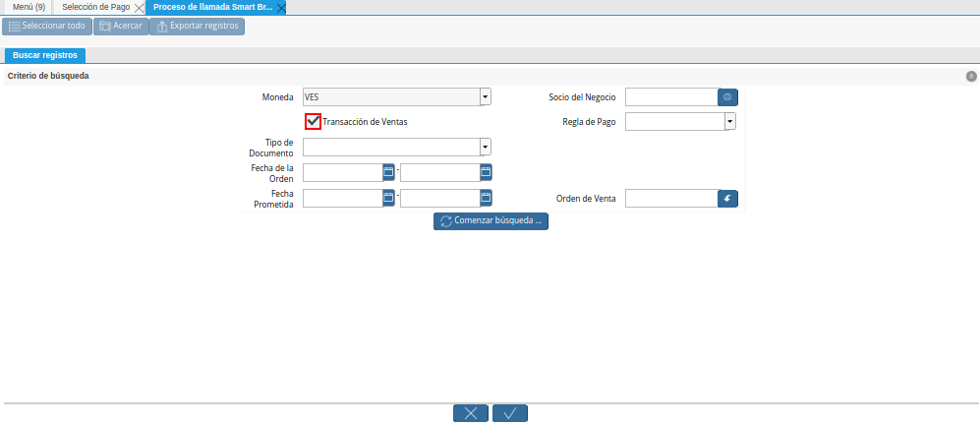Click Exportar registros in the toolbar

(x=198, y=27)
